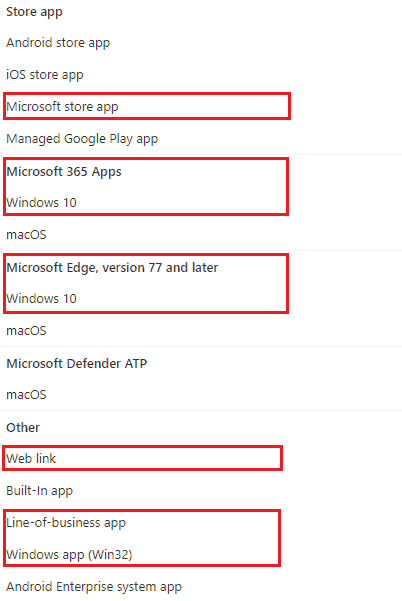Choose iOS store app type

[x=45, y=74]
